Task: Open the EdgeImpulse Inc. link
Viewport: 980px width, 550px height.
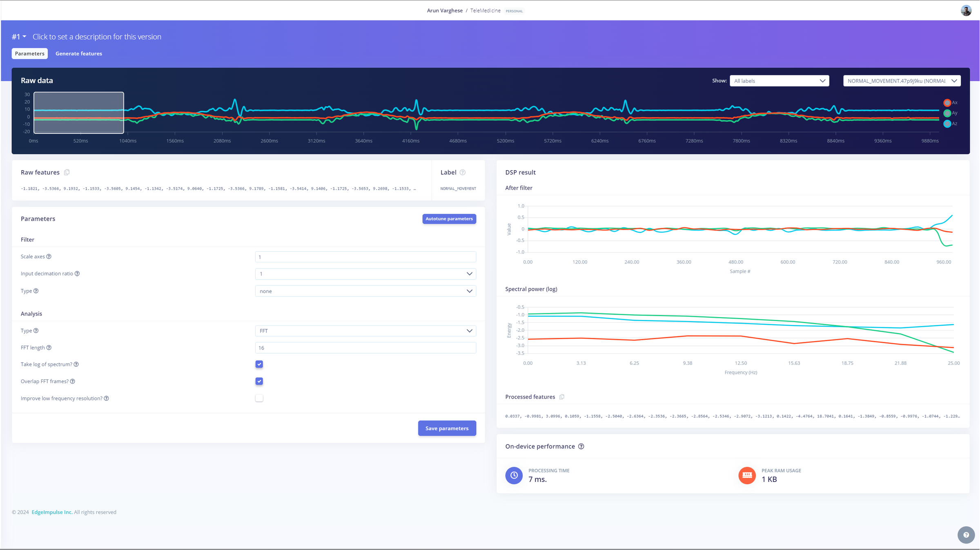Action: 52,512
